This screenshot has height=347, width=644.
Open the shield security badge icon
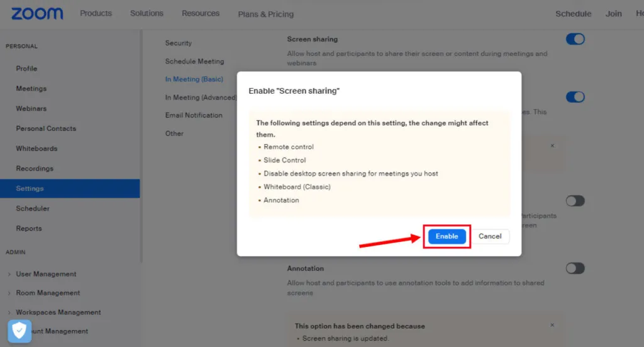tap(19, 331)
